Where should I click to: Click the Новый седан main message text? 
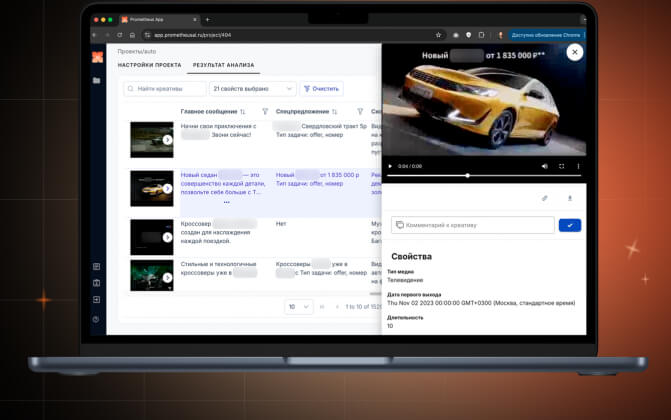point(223,184)
